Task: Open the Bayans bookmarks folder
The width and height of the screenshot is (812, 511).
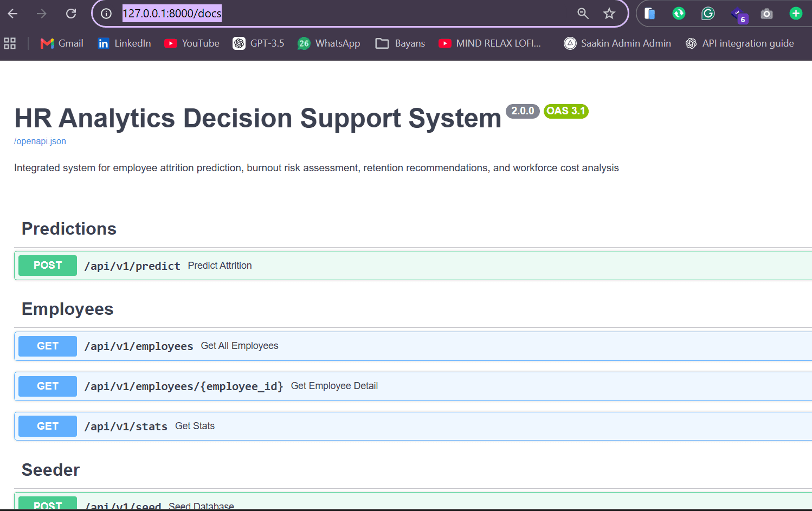Action: [400, 43]
